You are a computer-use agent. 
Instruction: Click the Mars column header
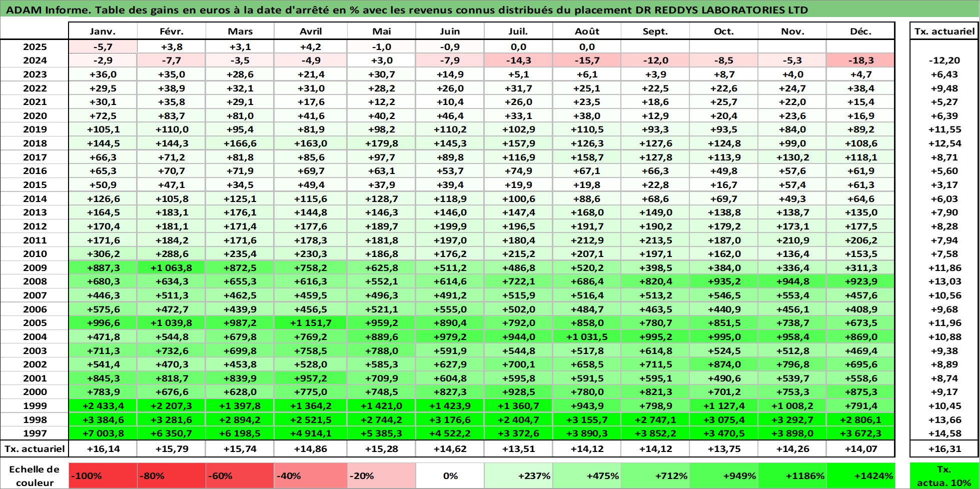click(240, 31)
